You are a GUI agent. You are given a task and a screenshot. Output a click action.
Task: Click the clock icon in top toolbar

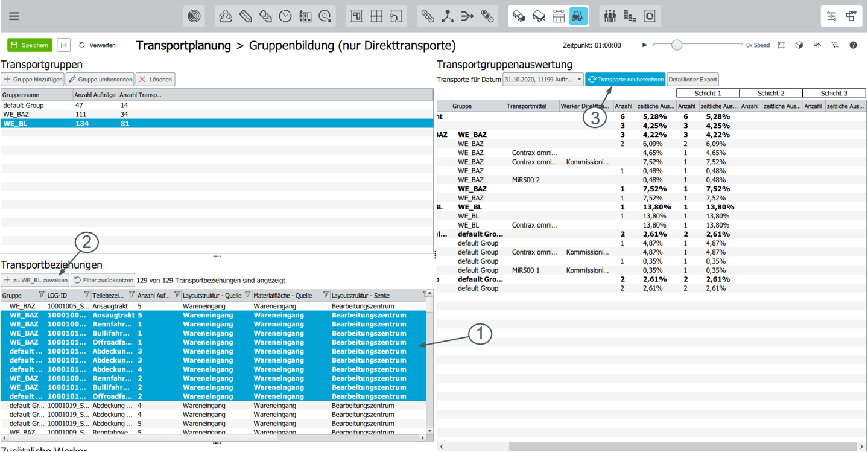(x=285, y=16)
